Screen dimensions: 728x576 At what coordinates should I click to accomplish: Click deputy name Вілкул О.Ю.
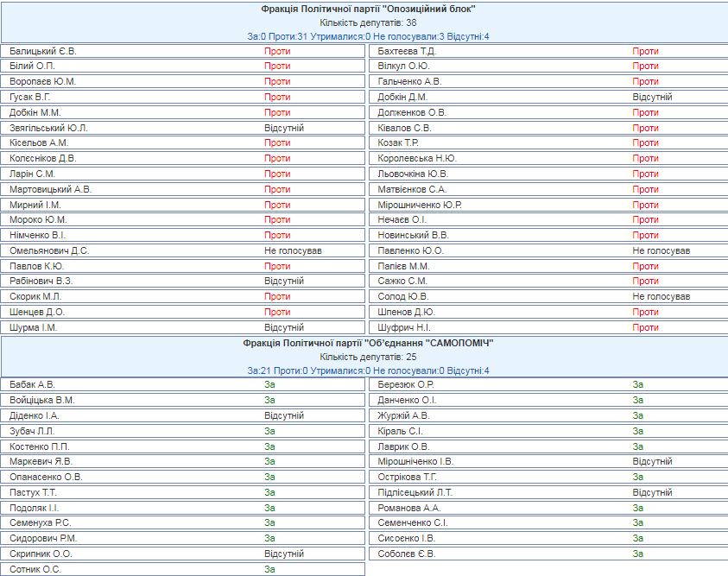404,66
